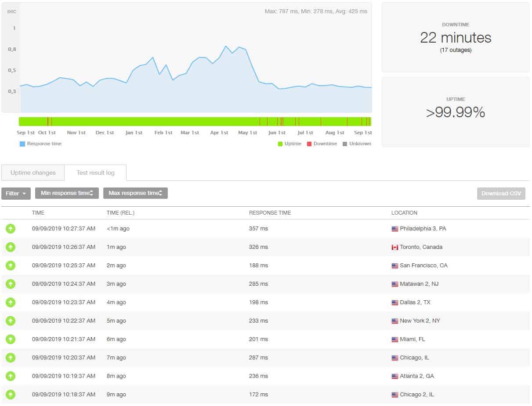This screenshot has height=406, width=532.
Task: Click the location text Matawan 2, NJ
Action: pos(419,284)
